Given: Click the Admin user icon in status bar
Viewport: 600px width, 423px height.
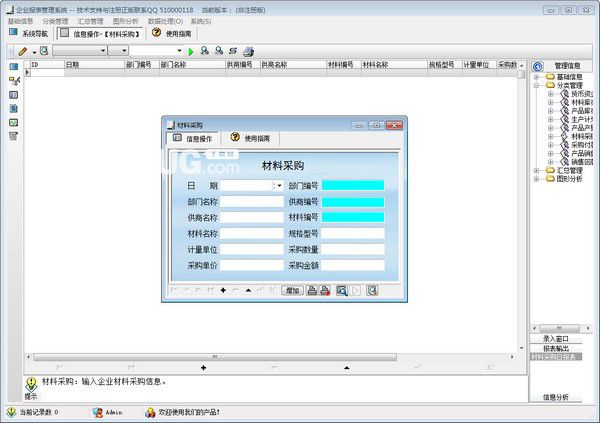Looking at the screenshot, I should click(x=98, y=412).
